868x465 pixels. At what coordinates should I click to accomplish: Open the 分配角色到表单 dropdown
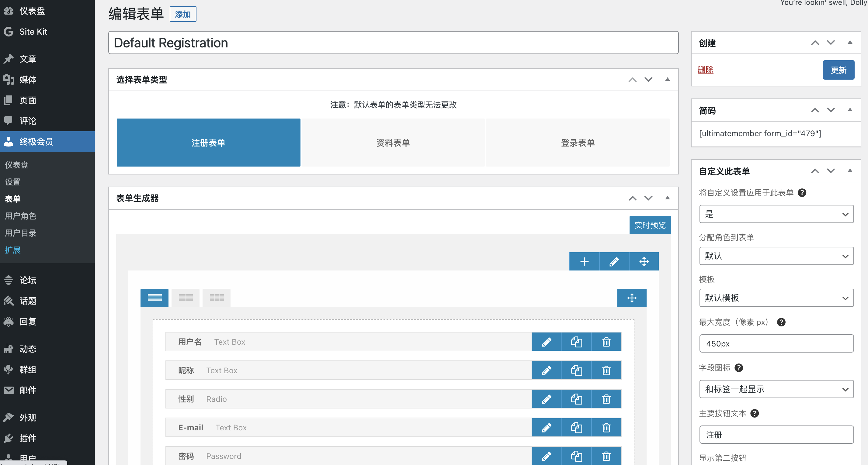[776, 256]
